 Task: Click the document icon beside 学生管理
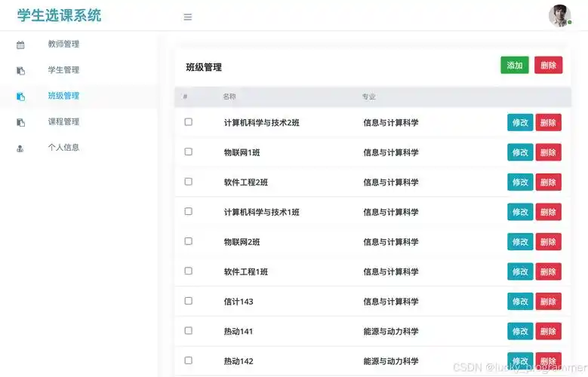coord(20,71)
